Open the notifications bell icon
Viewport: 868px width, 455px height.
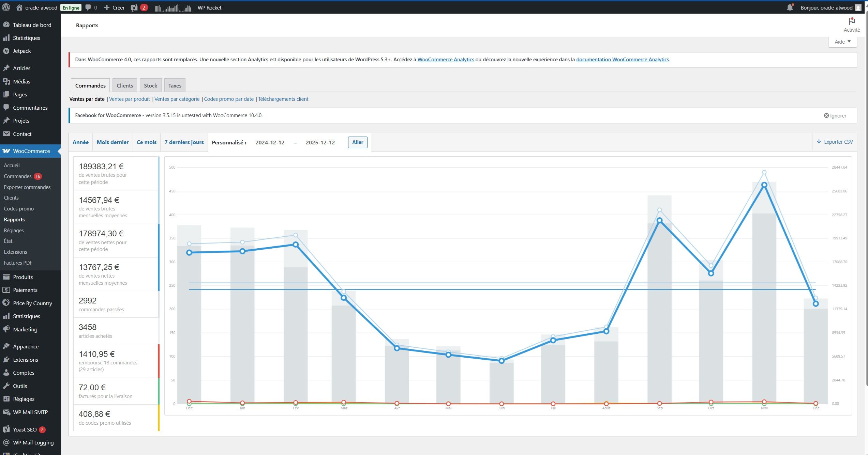(x=790, y=7)
